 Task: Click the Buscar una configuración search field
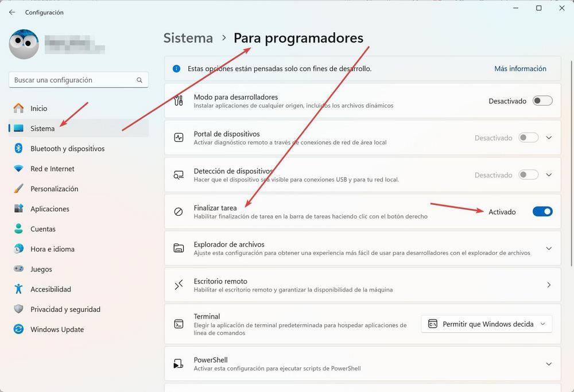(x=78, y=80)
